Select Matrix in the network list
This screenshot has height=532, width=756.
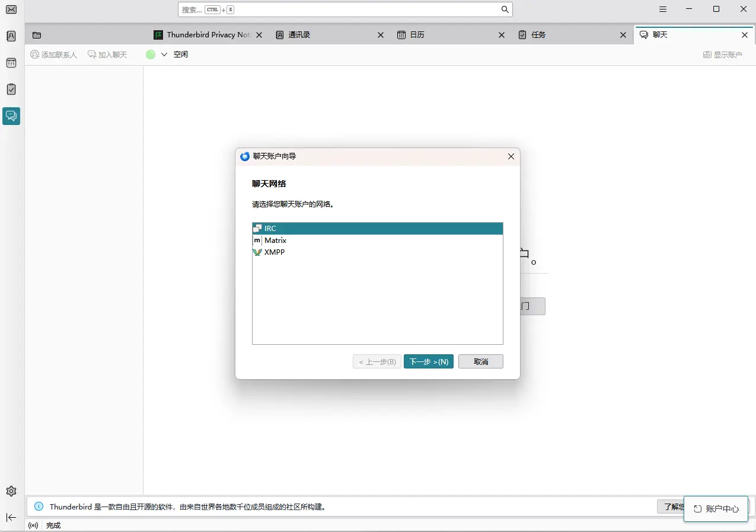[378, 241]
